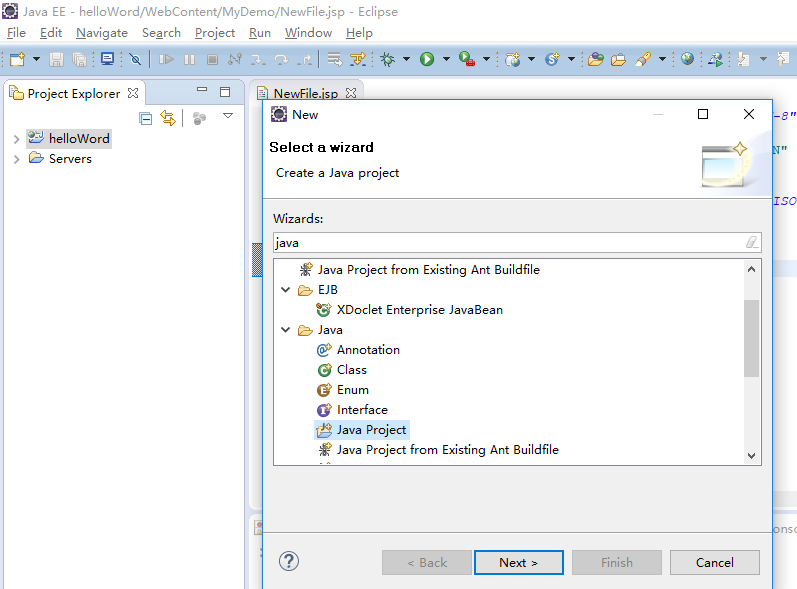This screenshot has width=797, height=589.
Task: Click the Cancel button
Action: click(x=715, y=563)
